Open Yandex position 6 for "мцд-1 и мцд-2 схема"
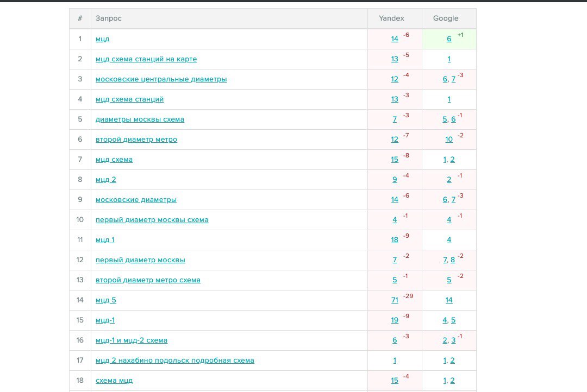This screenshot has height=392, width=587. click(x=395, y=340)
